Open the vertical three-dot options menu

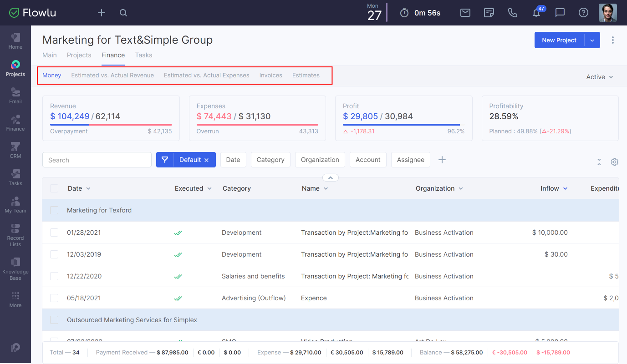pyautogui.click(x=613, y=40)
